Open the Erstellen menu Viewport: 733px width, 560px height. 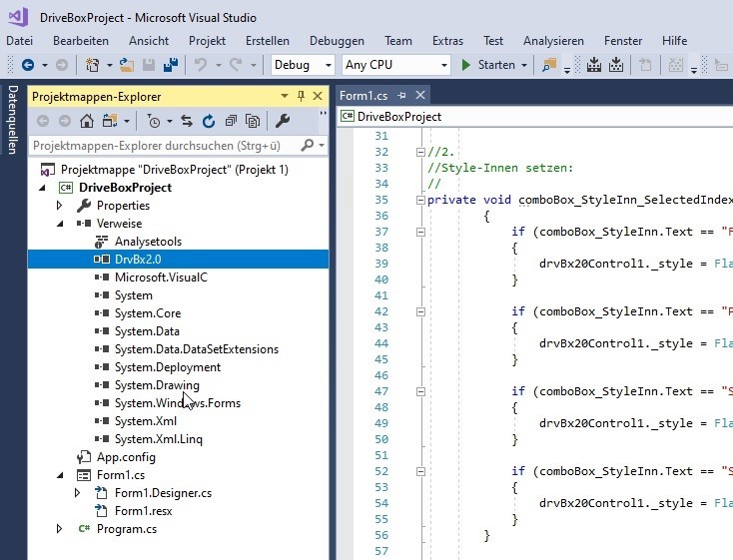click(268, 41)
